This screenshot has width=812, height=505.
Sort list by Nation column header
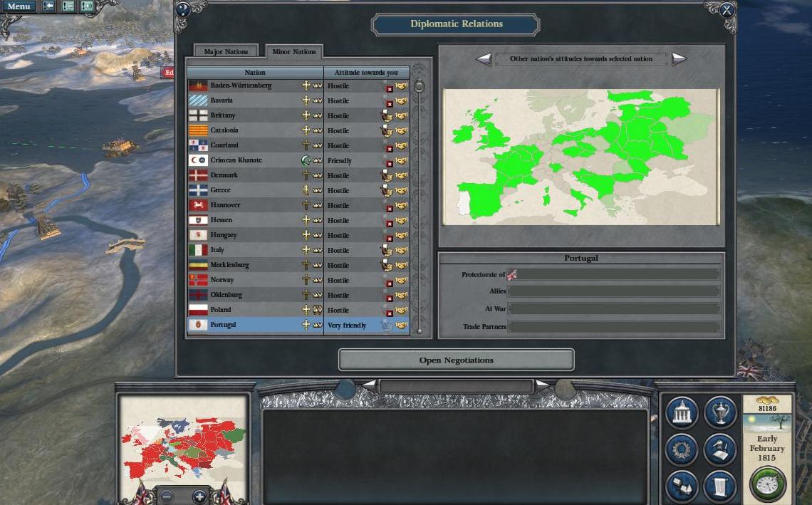coord(255,73)
